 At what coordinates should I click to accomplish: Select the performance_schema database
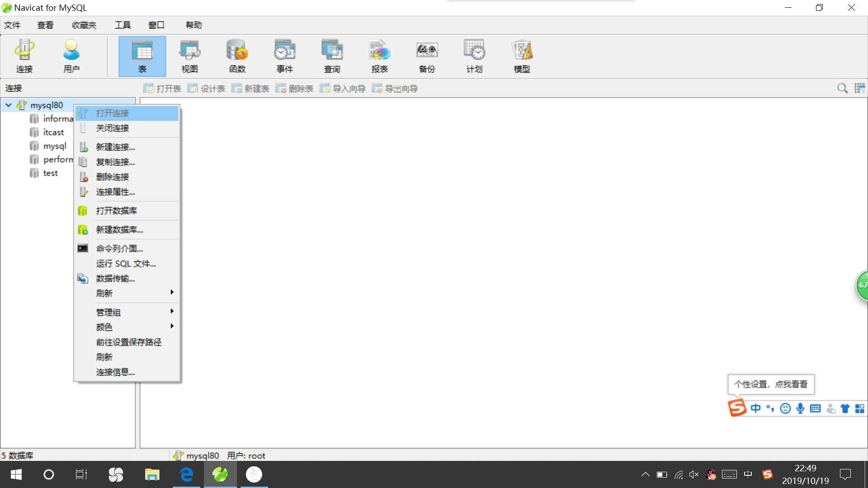tap(51, 160)
